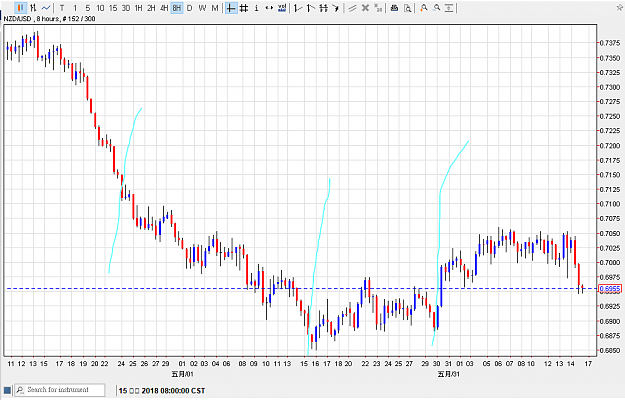Image resolution: width=625 pixels, height=400 pixels.
Task: Select the 10 minute timeframe
Action: (100, 8)
